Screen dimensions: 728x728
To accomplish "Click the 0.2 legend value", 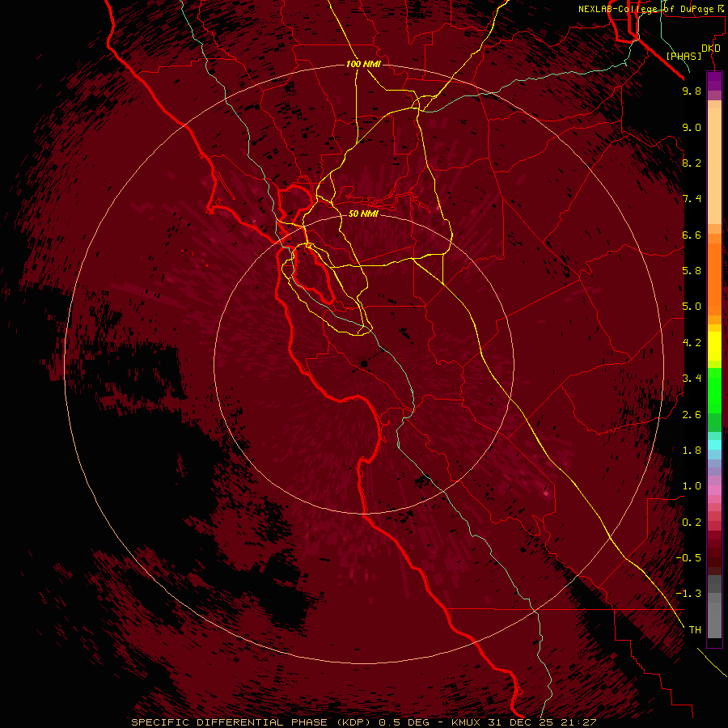I will (692, 523).
